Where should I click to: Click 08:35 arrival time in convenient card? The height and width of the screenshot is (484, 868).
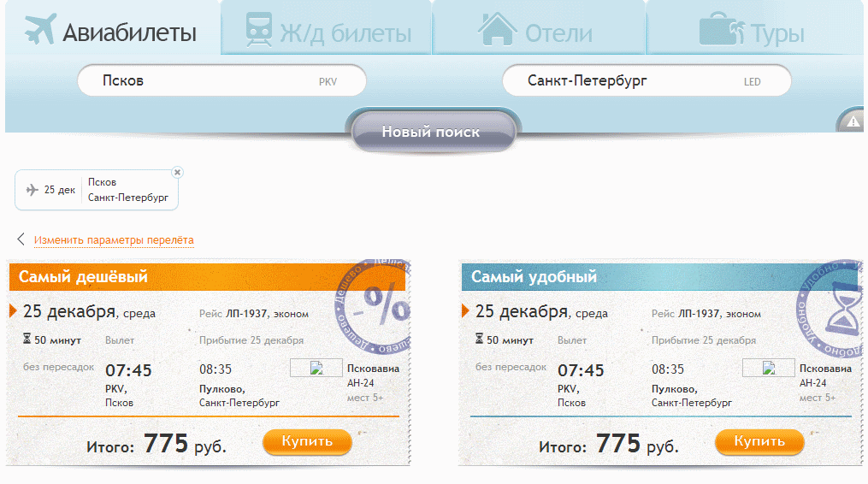click(x=668, y=369)
